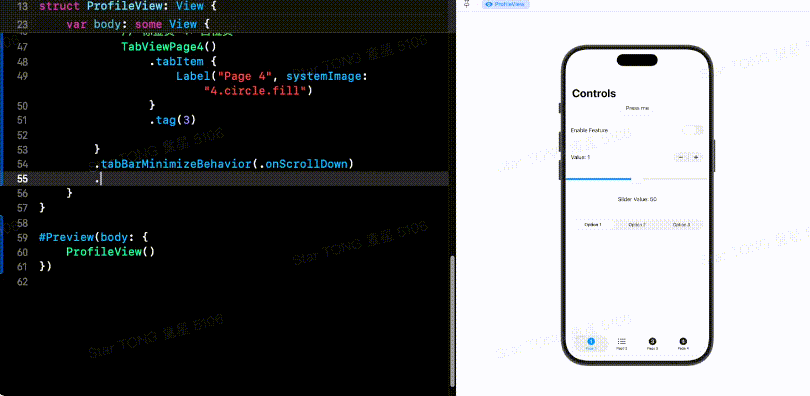Viewport: 810px width, 396px height.
Task: Open the Page 3 tab
Action: [x=652, y=343]
